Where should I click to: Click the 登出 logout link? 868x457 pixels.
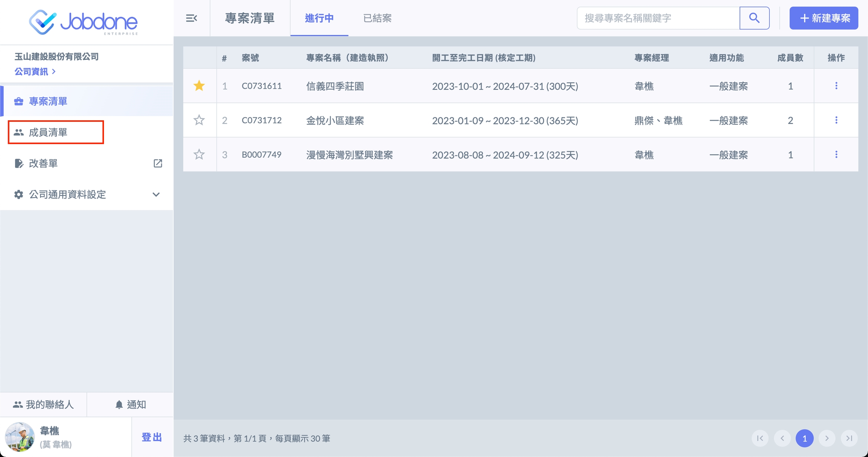point(152,437)
